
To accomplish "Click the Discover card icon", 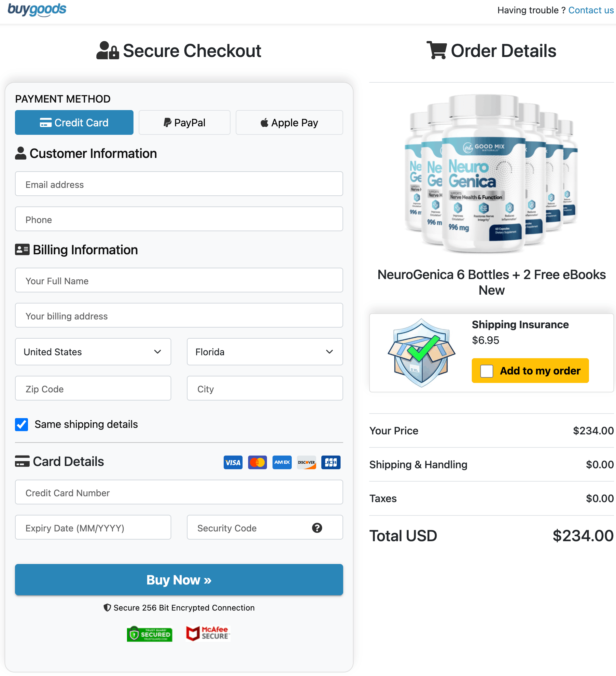I will [306, 462].
